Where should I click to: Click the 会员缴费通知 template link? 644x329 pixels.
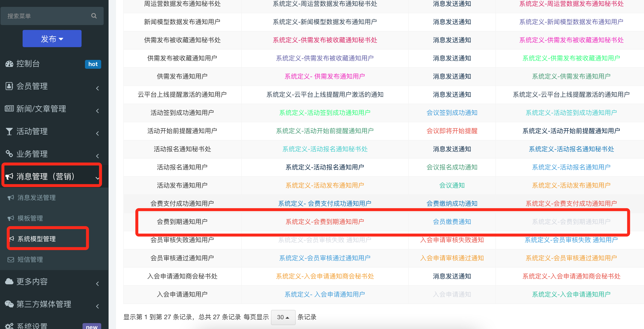tap(451, 222)
